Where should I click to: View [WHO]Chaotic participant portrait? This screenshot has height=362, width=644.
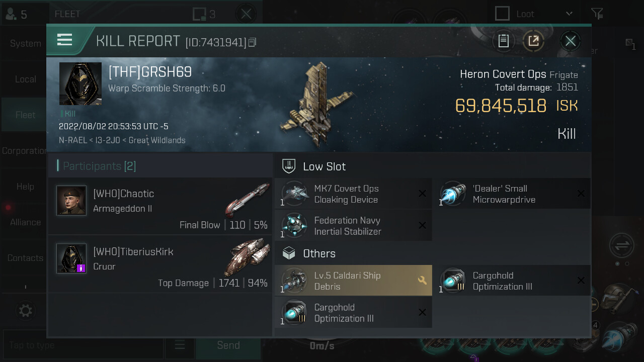71,201
